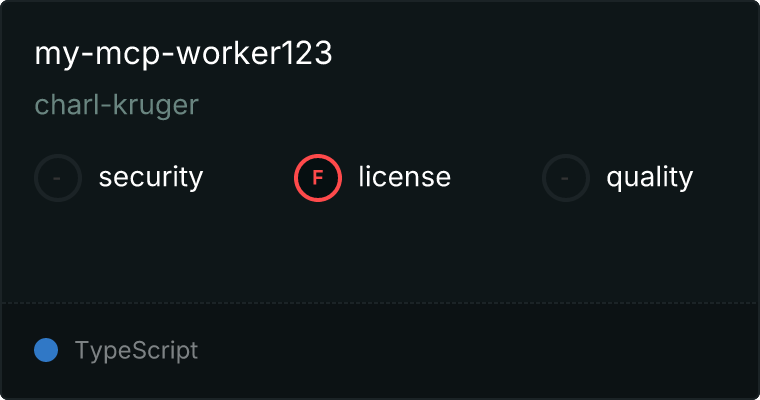Click the security label text
Image resolution: width=760 pixels, height=400 pixels.
[x=151, y=177]
